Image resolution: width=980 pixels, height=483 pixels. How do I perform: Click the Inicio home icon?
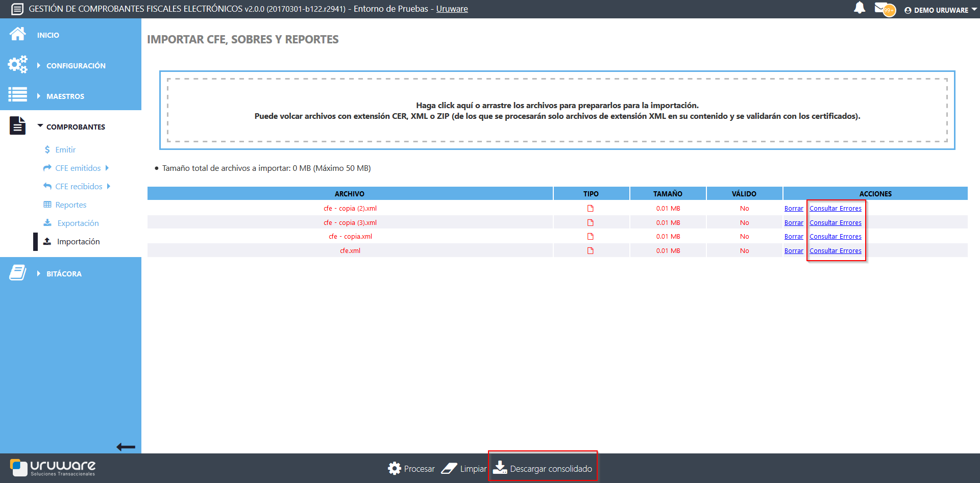point(17,34)
